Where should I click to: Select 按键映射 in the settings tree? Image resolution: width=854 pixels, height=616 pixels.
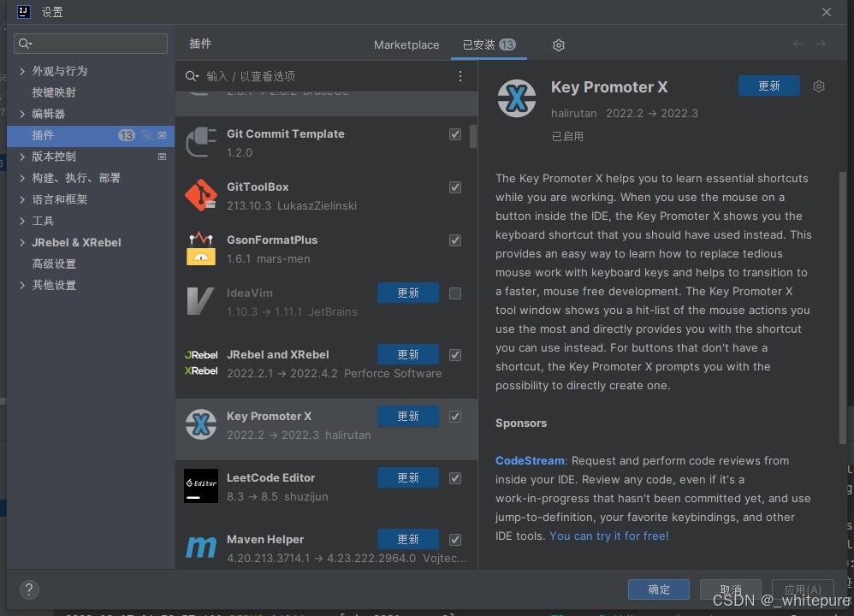tap(54, 92)
